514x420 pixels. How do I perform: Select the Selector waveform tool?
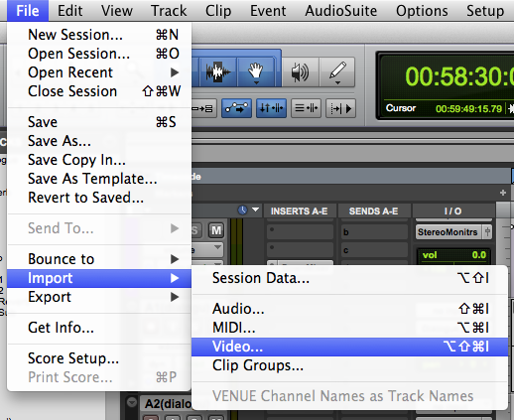pyautogui.click(x=217, y=71)
